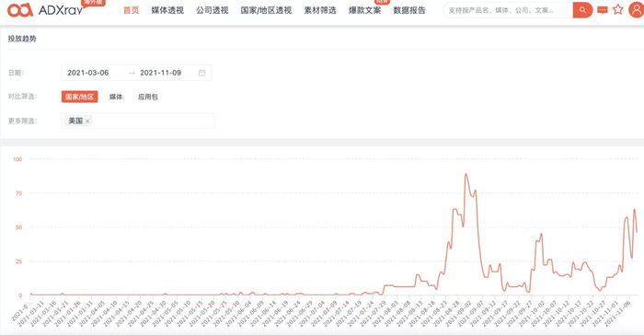This screenshot has height=335, width=644.
Task: Select the 国家/地区 comparison filter
Action: click(x=80, y=97)
